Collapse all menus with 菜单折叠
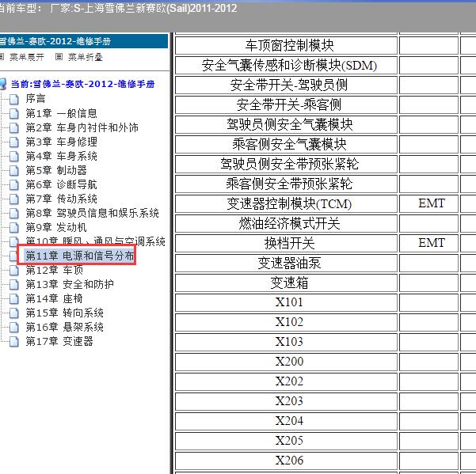 86,57
